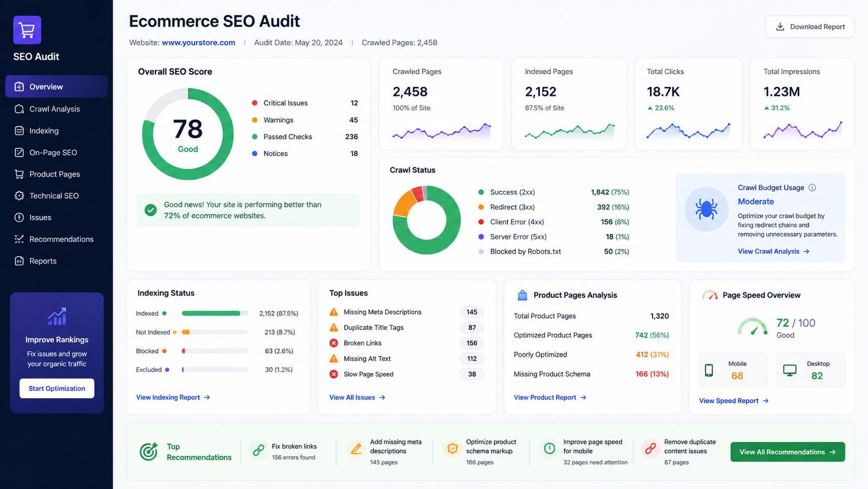Click the Download Report button
This screenshot has height=489, width=868.
(x=810, y=27)
